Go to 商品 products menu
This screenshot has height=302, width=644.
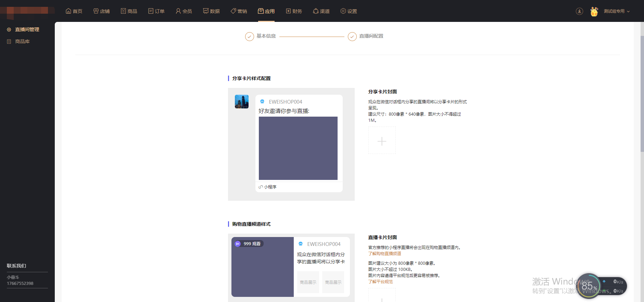pos(129,11)
